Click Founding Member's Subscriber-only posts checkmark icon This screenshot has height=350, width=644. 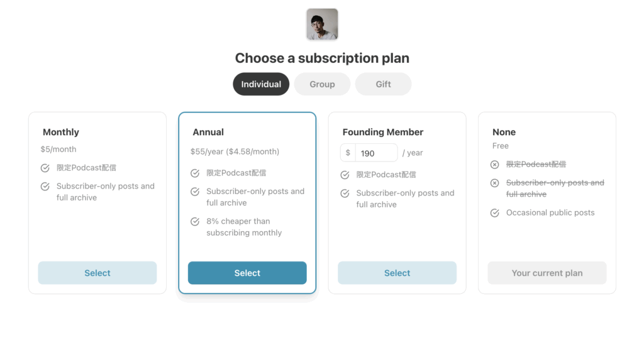point(345,194)
